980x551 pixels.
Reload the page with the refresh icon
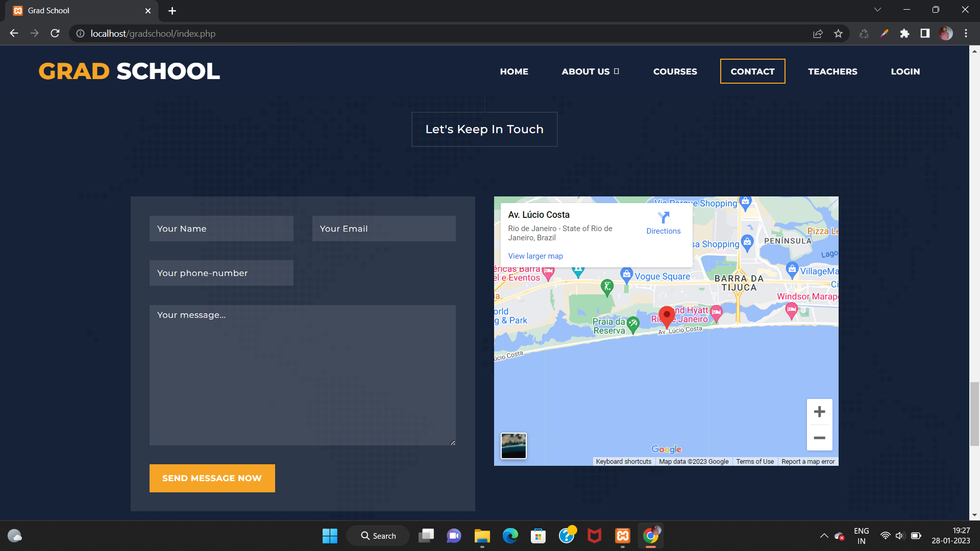(x=55, y=33)
